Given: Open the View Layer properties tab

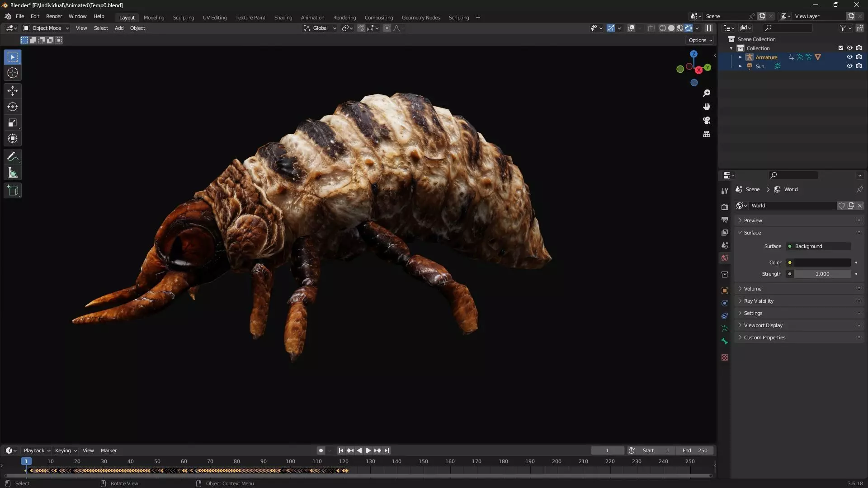Looking at the screenshot, I should coord(725,232).
